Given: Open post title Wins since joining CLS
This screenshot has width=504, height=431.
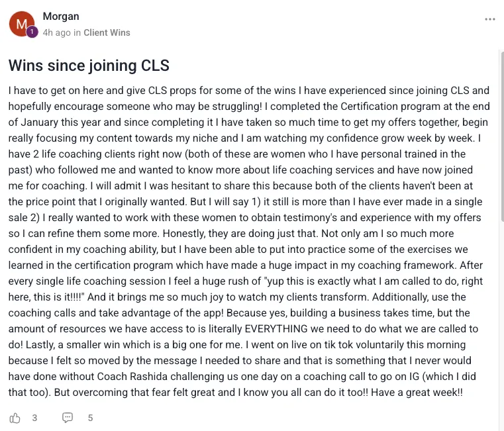Looking at the screenshot, I should (x=89, y=66).
